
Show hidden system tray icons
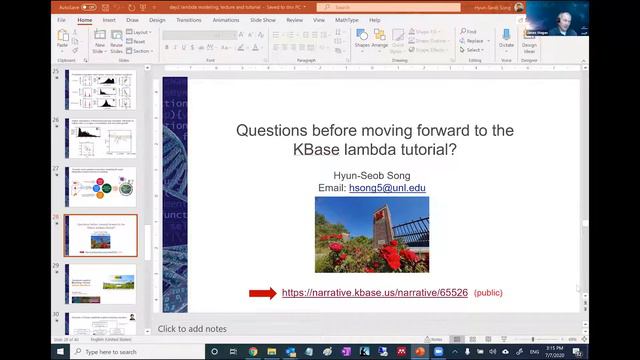pos(455,351)
